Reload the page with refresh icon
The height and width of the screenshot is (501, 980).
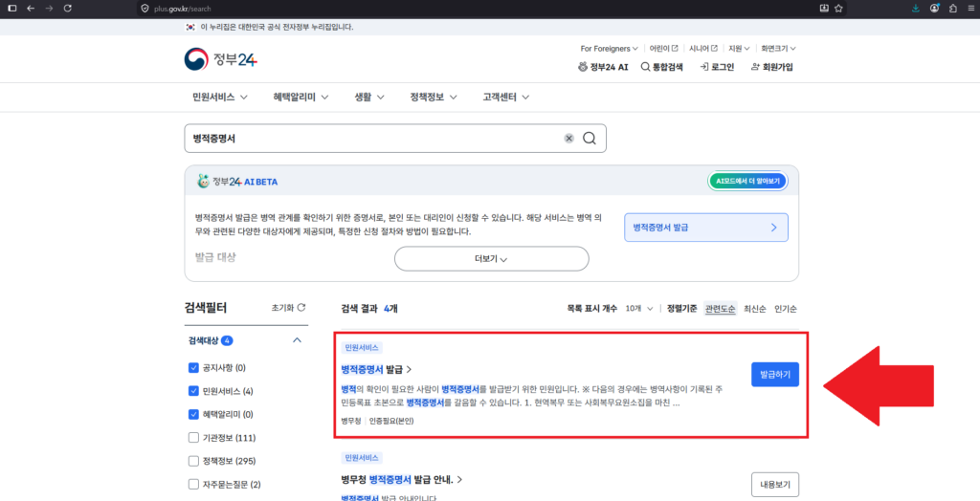(68, 8)
